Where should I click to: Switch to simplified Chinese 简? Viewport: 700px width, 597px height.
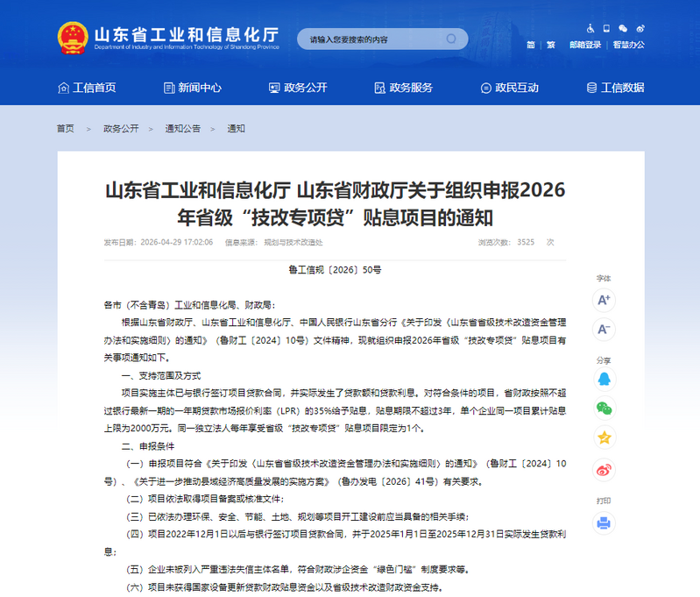[530, 45]
